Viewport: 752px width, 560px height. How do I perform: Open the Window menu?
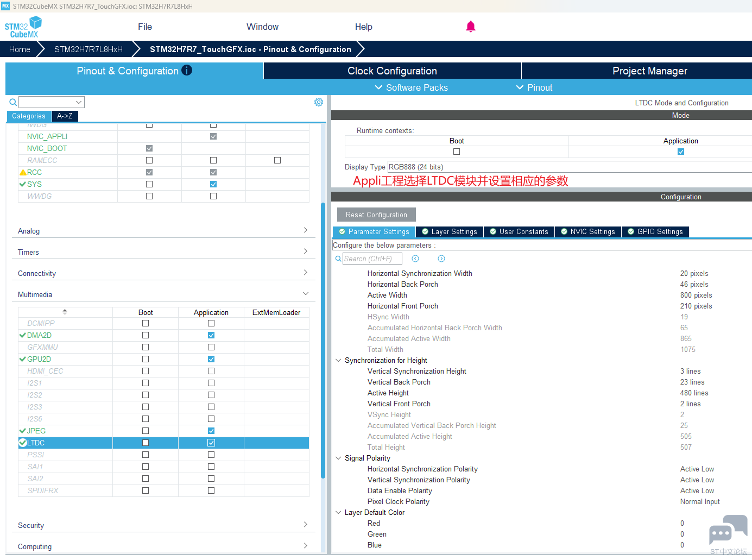262,27
